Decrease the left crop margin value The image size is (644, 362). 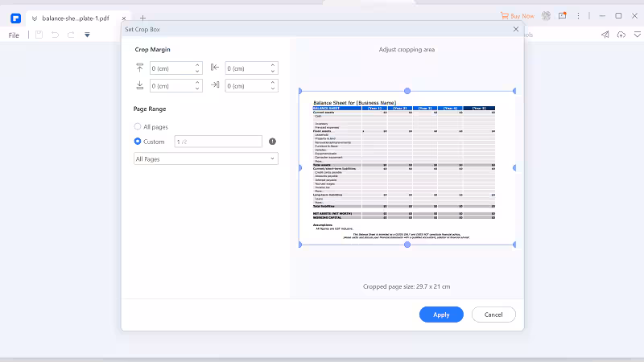tap(273, 72)
